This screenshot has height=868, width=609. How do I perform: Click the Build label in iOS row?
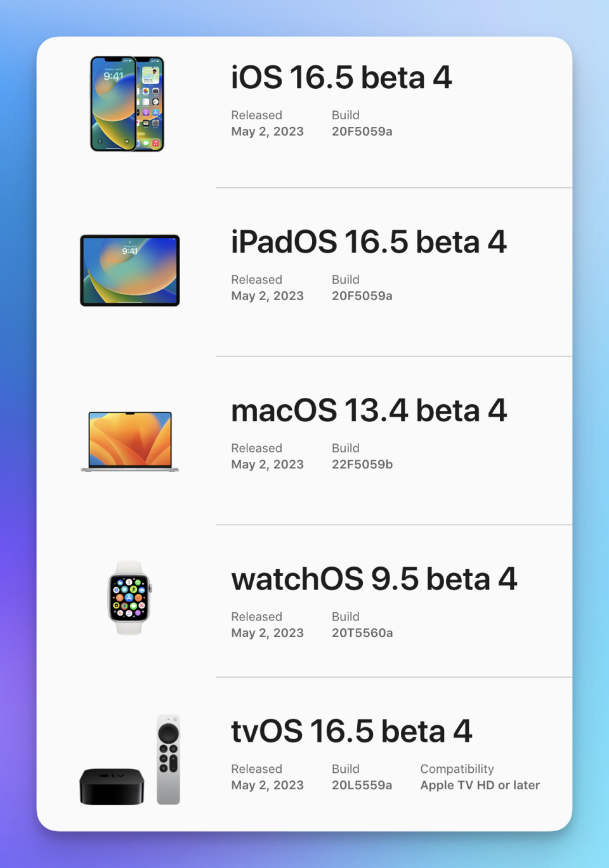point(346,115)
